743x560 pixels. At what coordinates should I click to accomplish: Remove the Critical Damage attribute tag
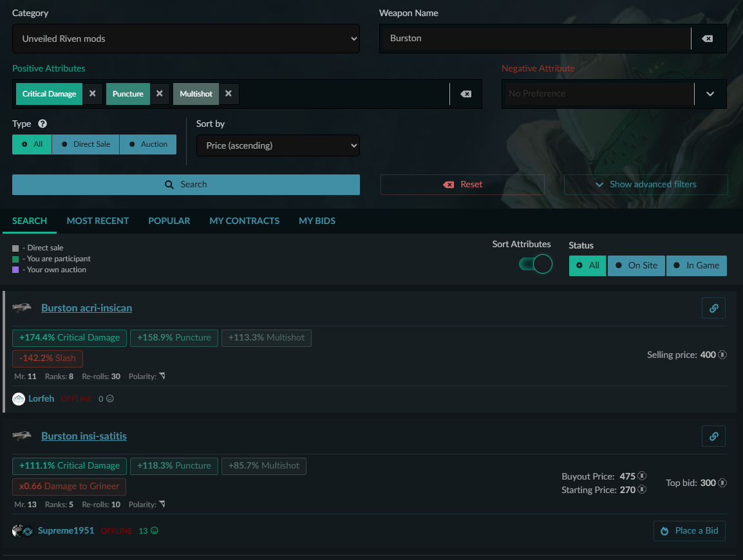pyautogui.click(x=93, y=94)
